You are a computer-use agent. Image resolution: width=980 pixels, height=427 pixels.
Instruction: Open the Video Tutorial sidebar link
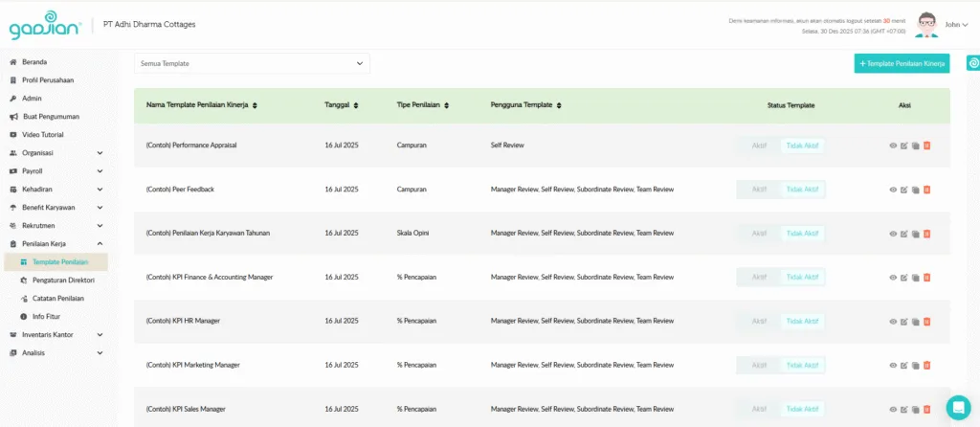[50, 134]
